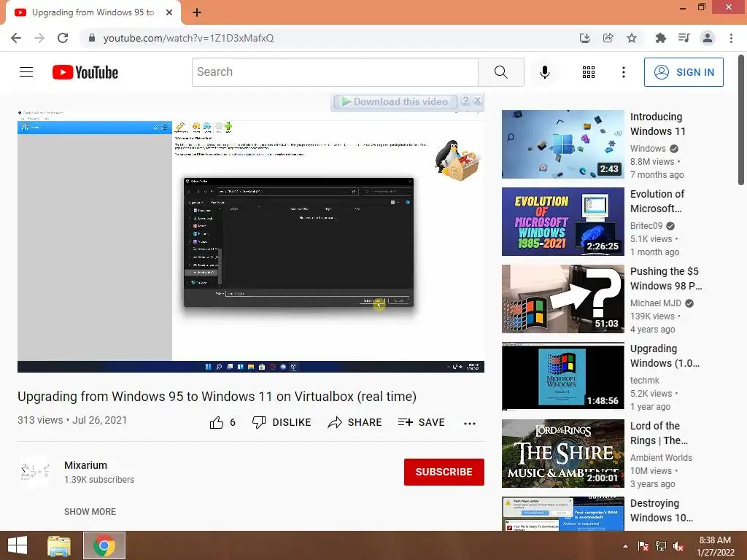Viewport: 747px width, 560px height.
Task: Open a new Chrome tab
Action: tap(197, 12)
